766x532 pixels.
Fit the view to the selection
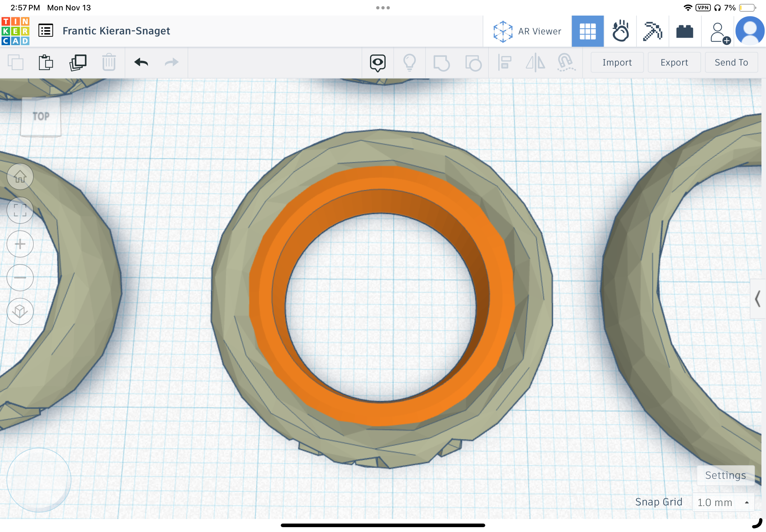(x=20, y=210)
